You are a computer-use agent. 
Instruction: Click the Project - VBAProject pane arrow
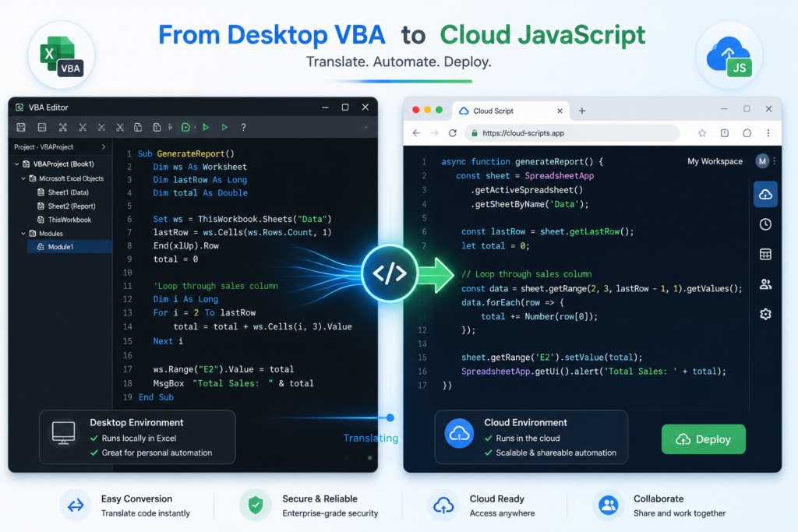click(104, 147)
